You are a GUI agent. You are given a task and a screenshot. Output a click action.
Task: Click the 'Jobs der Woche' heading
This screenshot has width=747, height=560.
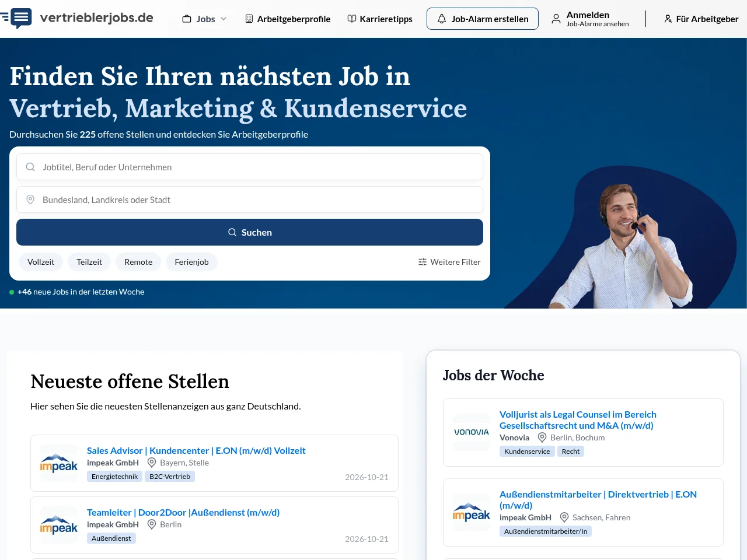[x=493, y=375]
